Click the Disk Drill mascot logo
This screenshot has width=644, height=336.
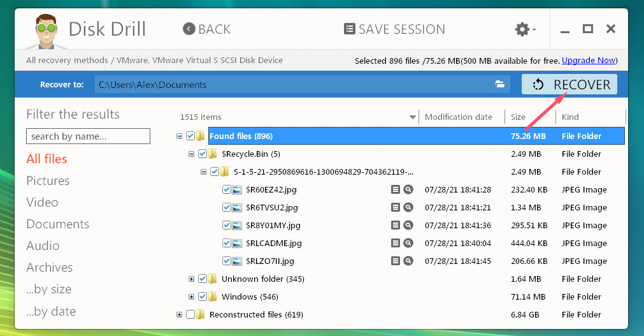46,31
